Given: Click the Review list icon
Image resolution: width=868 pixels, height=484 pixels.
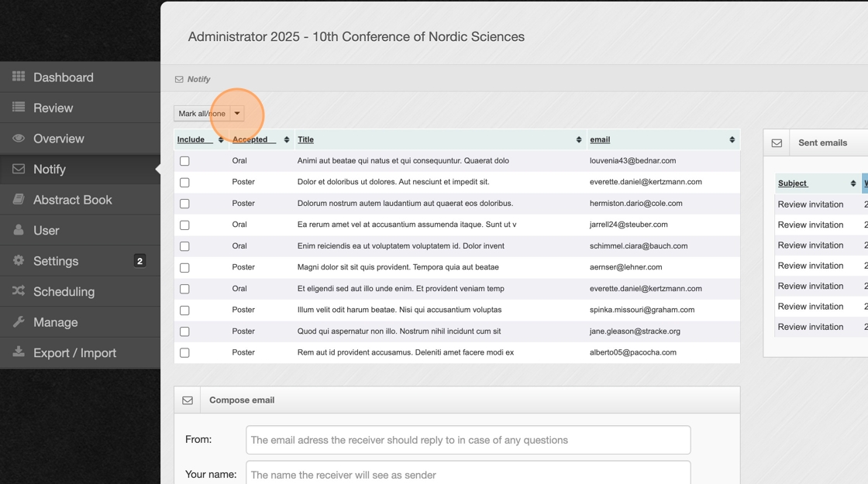Looking at the screenshot, I should (x=19, y=108).
